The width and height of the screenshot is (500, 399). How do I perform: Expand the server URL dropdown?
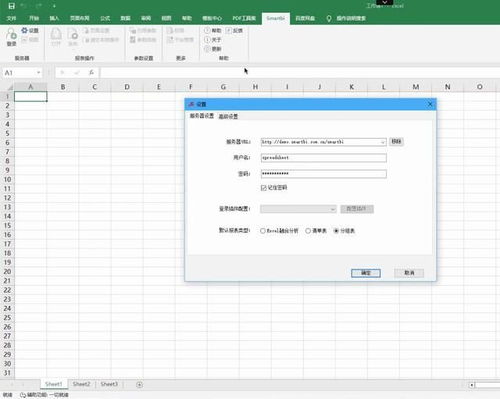point(383,142)
